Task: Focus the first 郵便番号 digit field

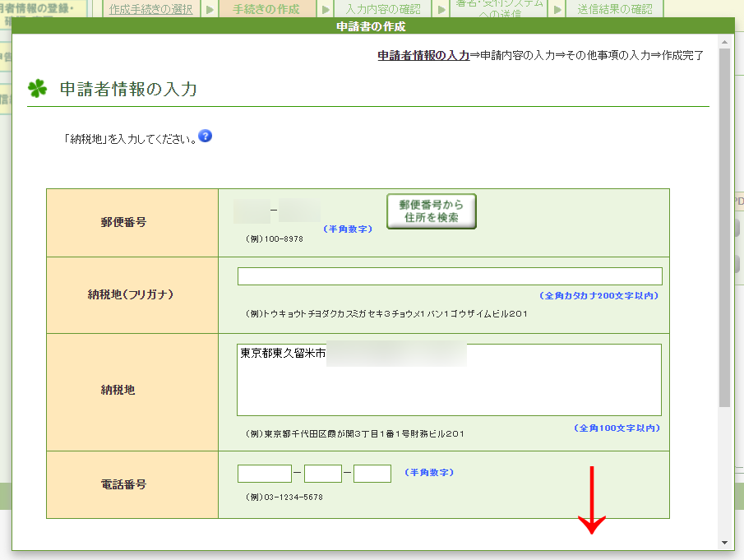Action: (x=252, y=211)
